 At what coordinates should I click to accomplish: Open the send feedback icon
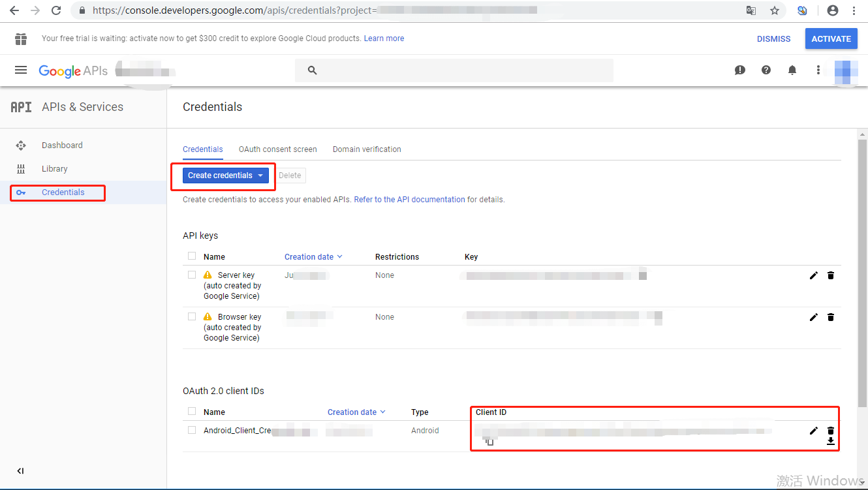[x=739, y=70]
